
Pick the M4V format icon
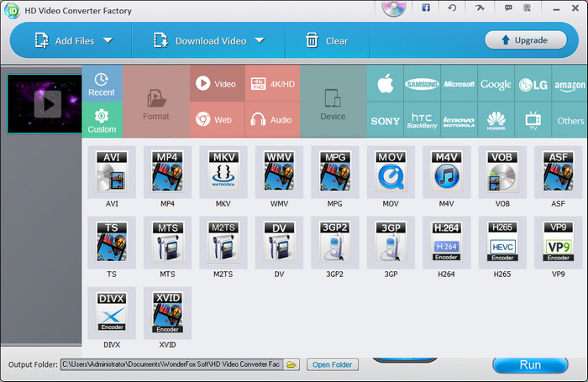pos(447,172)
